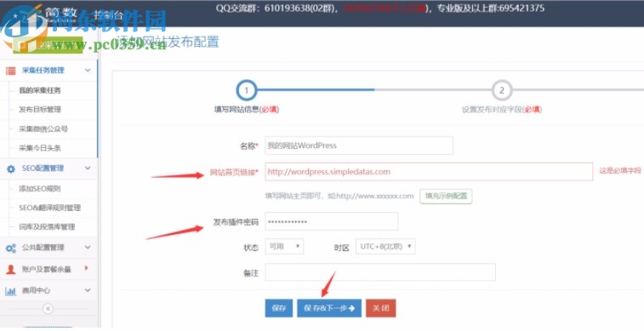The image size is (644, 331).
Task: Click the 网站首页链接 input field
Action: point(429,172)
